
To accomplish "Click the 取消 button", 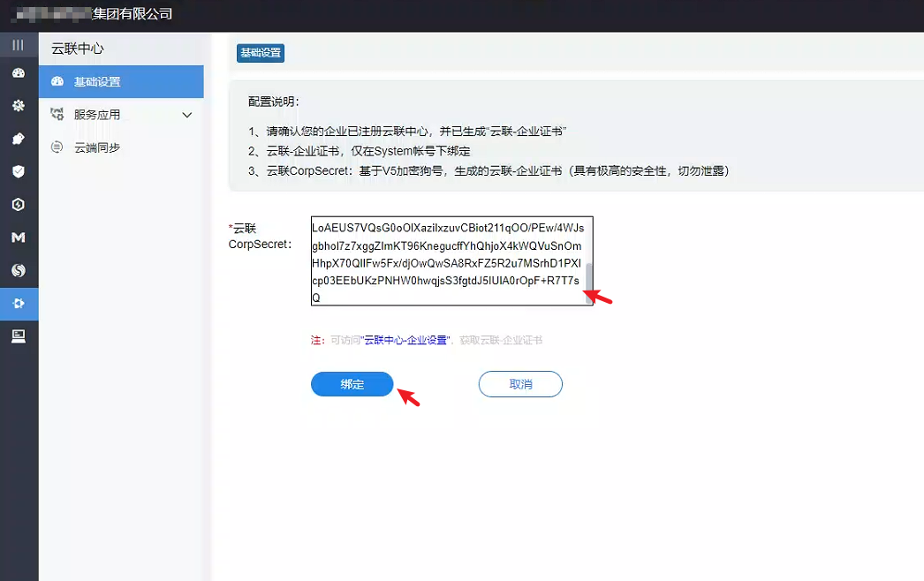I will 520,384.
